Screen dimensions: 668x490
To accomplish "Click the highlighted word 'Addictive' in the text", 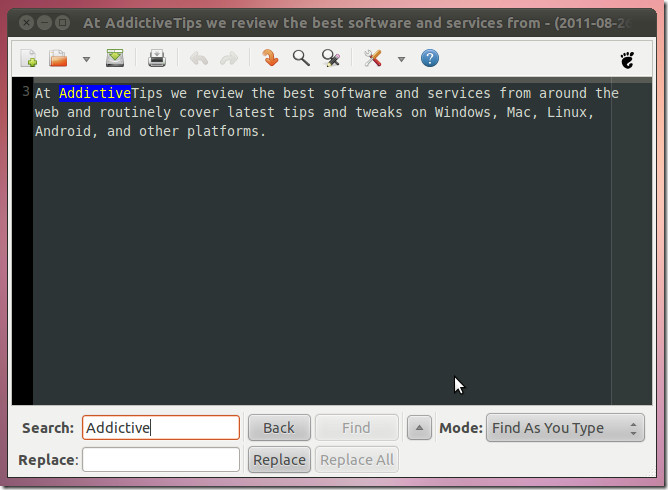I will pyautogui.click(x=95, y=93).
